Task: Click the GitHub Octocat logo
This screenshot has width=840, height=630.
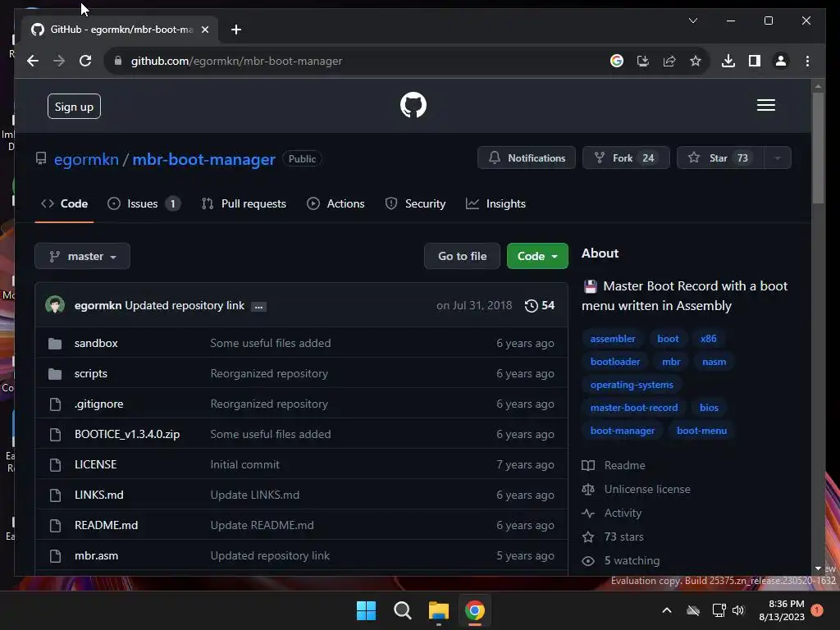Action: [413, 105]
